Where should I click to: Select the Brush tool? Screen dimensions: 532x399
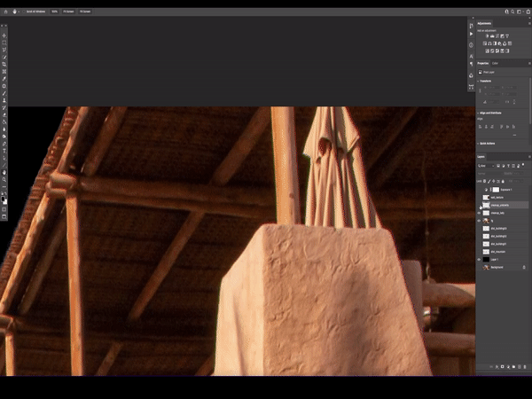(4, 93)
